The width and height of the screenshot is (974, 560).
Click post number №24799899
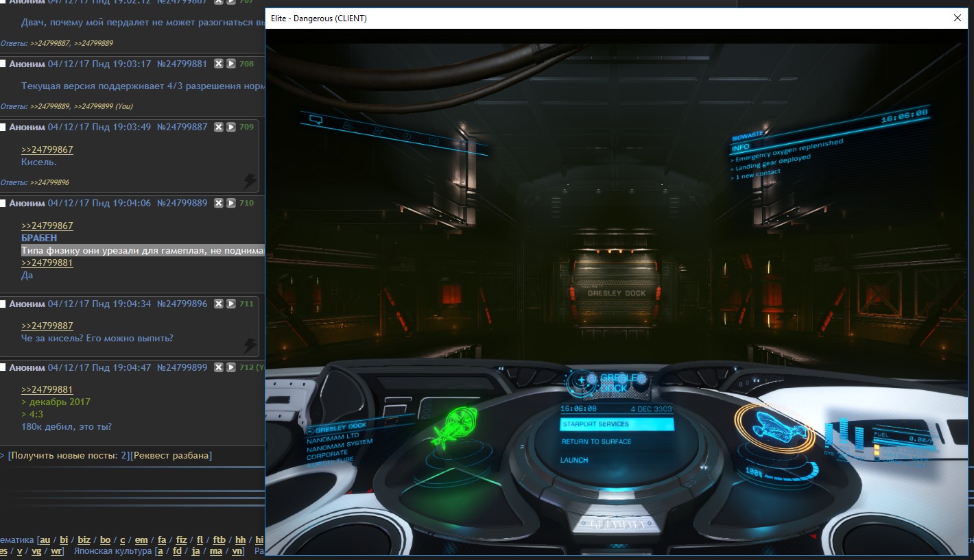182,367
